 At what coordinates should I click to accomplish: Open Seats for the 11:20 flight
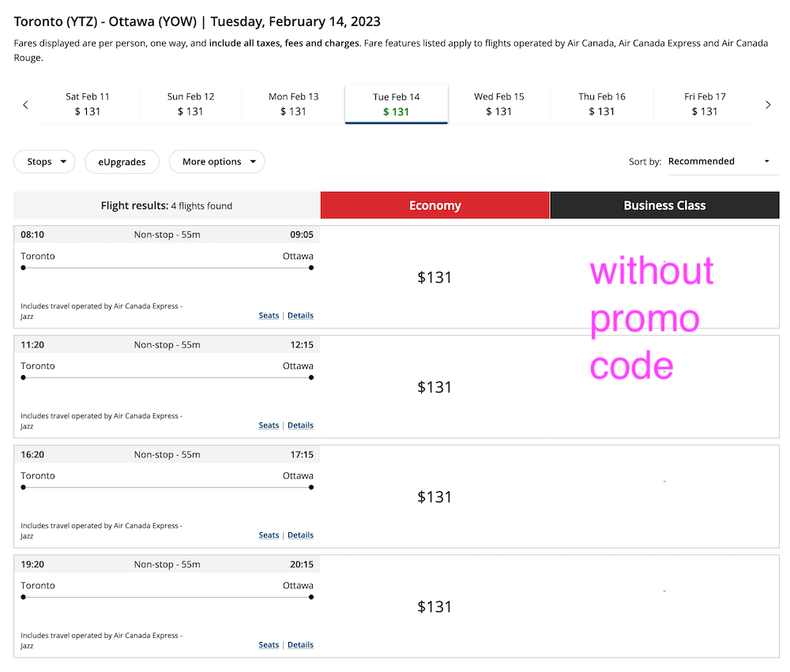point(269,425)
